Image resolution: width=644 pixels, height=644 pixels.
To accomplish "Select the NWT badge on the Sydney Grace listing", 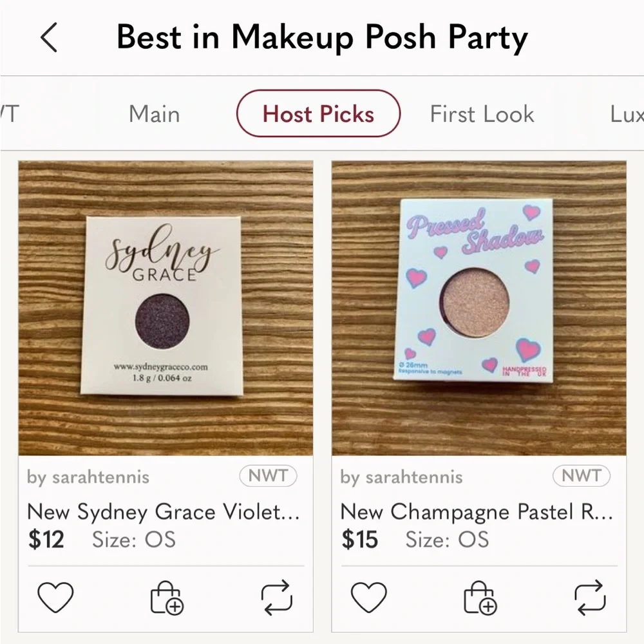I will 268,477.
